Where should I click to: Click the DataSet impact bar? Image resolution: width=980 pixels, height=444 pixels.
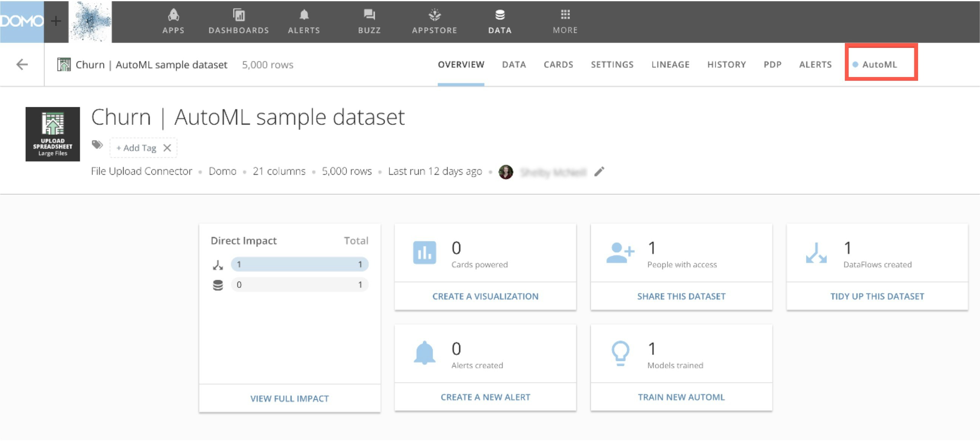pos(299,285)
